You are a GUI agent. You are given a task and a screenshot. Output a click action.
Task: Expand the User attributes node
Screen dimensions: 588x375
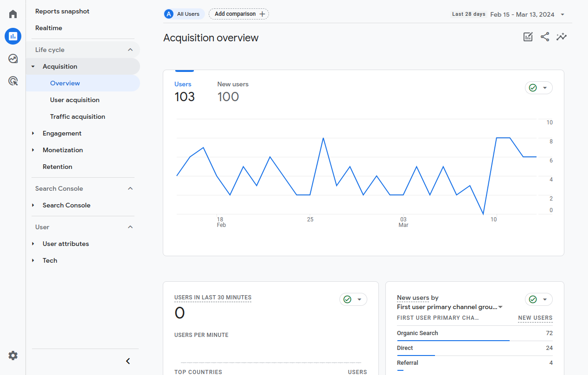(x=33, y=244)
